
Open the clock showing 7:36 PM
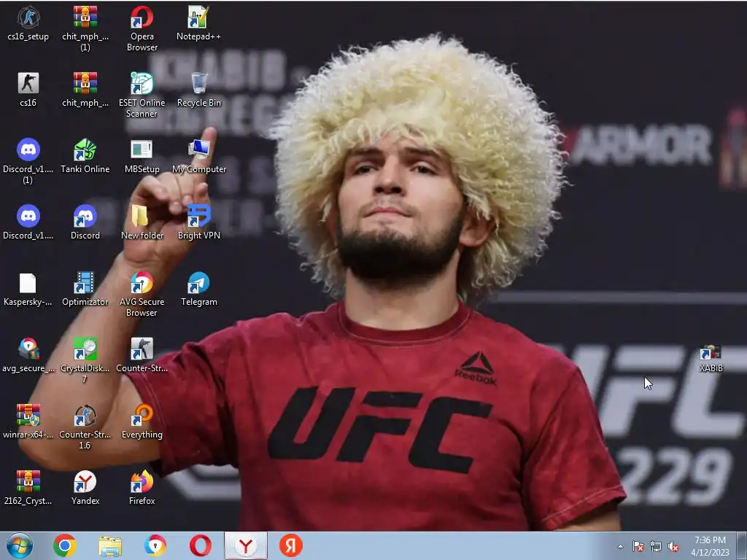(x=710, y=545)
